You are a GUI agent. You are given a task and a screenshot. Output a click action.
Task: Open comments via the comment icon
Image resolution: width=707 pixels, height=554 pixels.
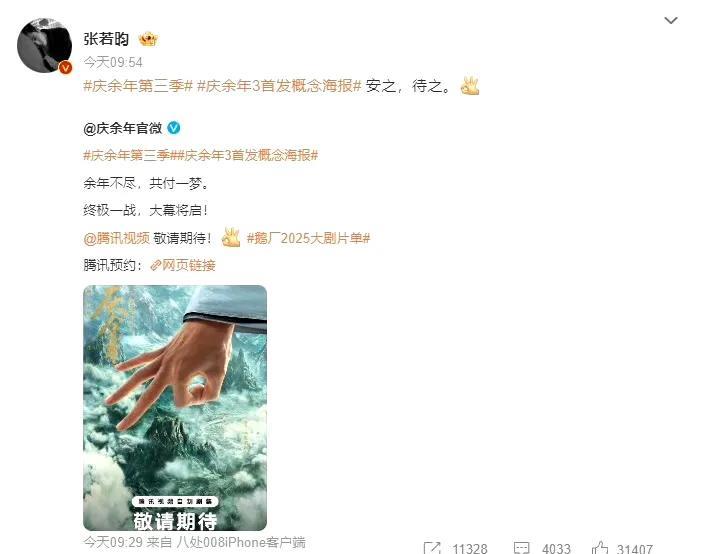click(521, 548)
